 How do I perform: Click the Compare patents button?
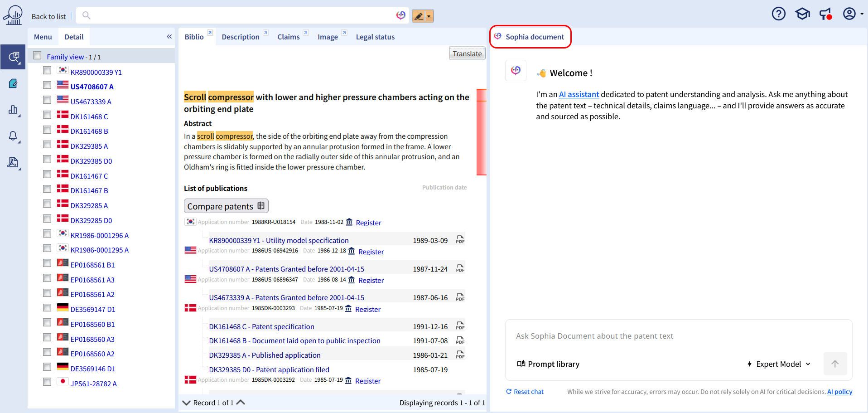(226, 206)
